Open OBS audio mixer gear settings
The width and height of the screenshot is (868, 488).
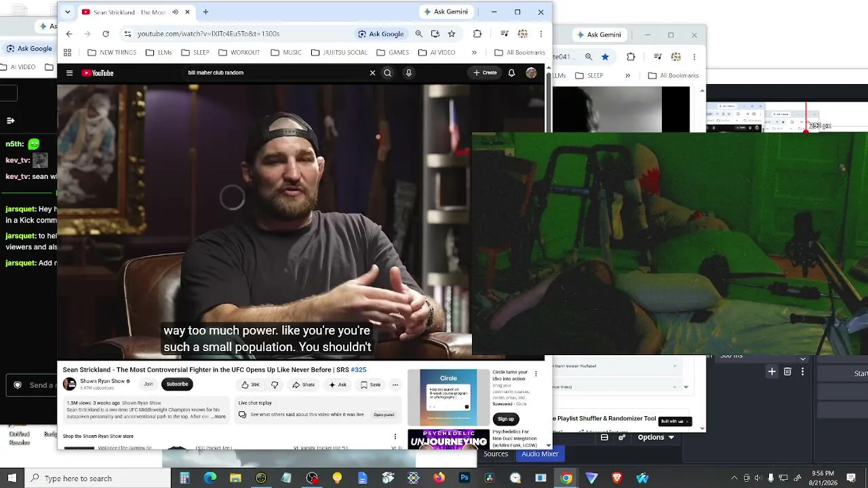[x=622, y=438]
